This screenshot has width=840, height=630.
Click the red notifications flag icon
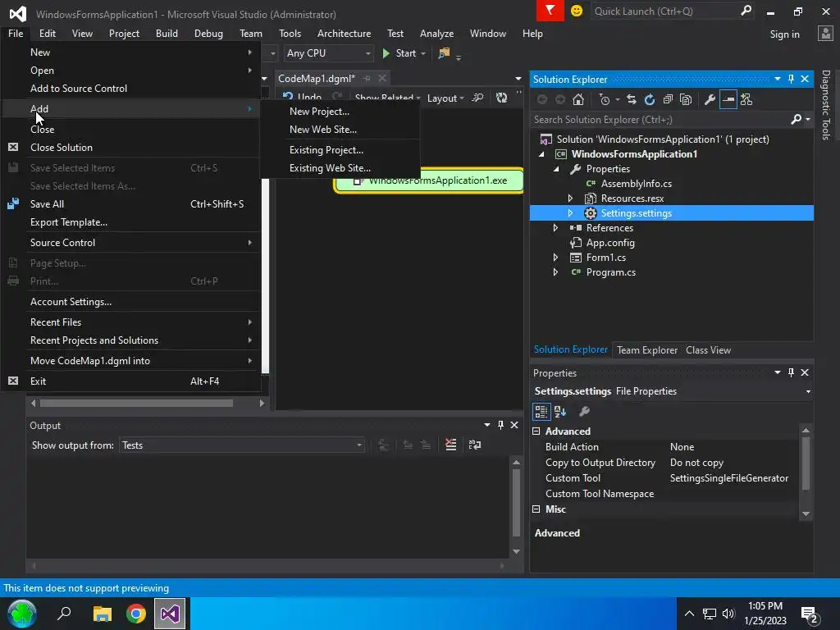(550, 11)
